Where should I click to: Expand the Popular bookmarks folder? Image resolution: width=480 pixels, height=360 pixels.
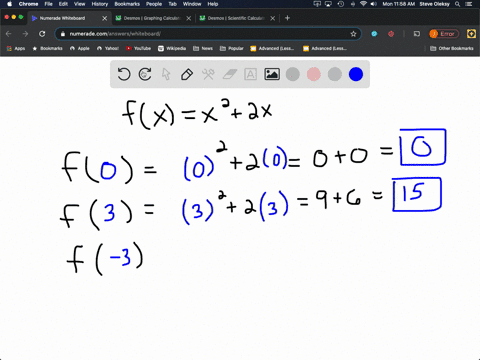pyautogui.click(x=232, y=48)
